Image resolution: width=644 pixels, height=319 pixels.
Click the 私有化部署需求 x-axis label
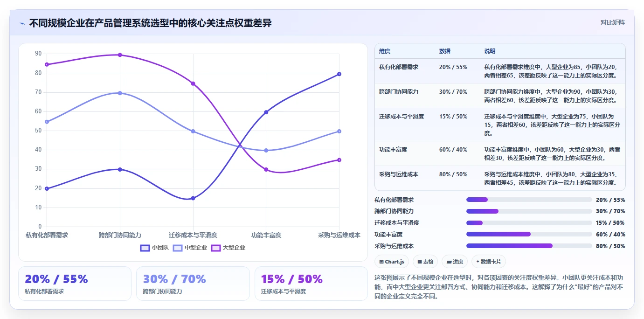pyautogui.click(x=47, y=235)
